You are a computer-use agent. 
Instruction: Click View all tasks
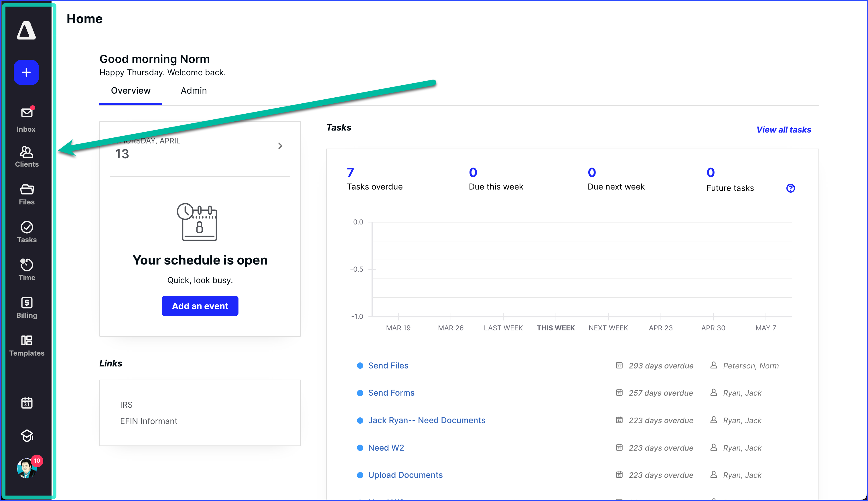[x=784, y=129]
